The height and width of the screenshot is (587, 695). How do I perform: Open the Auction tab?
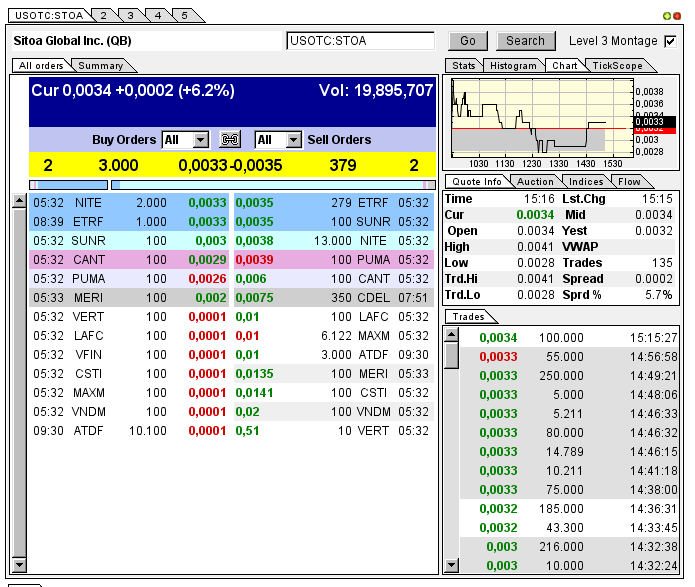[x=535, y=182]
